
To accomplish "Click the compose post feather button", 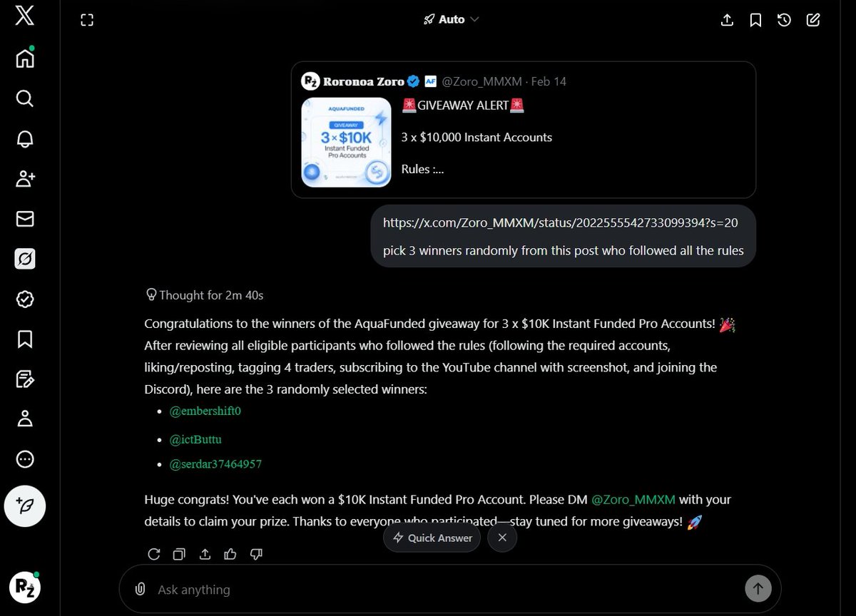I will pos(25,506).
